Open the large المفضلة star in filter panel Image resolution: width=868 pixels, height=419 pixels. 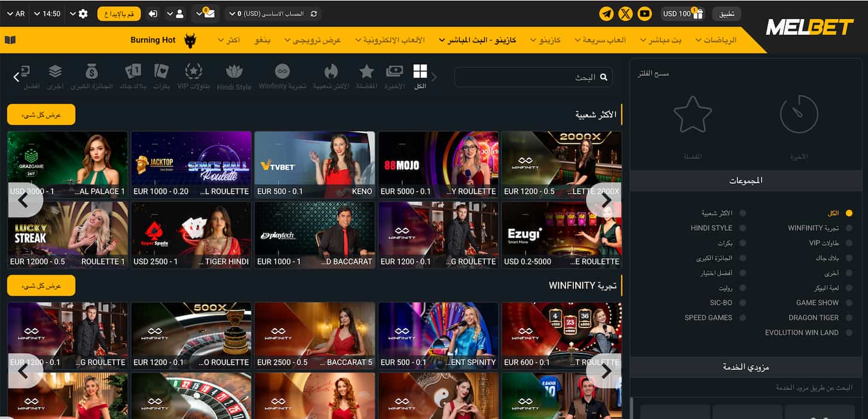pyautogui.click(x=693, y=114)
